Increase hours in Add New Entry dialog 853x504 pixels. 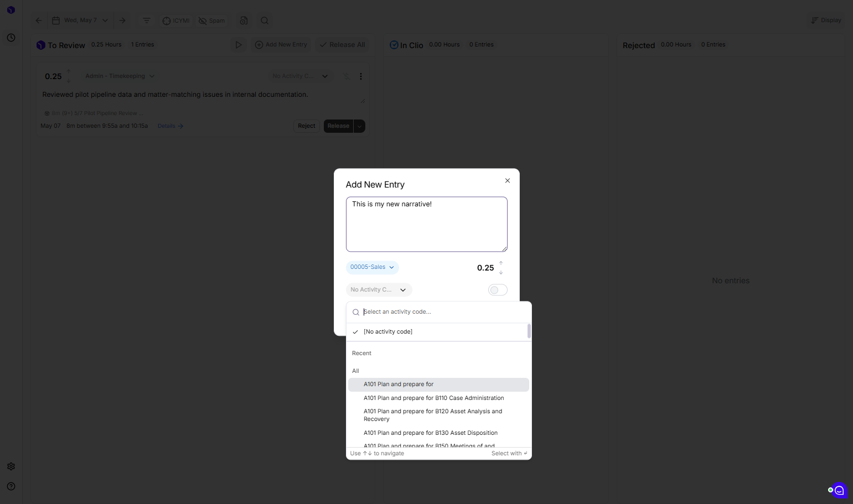point(501,263)
